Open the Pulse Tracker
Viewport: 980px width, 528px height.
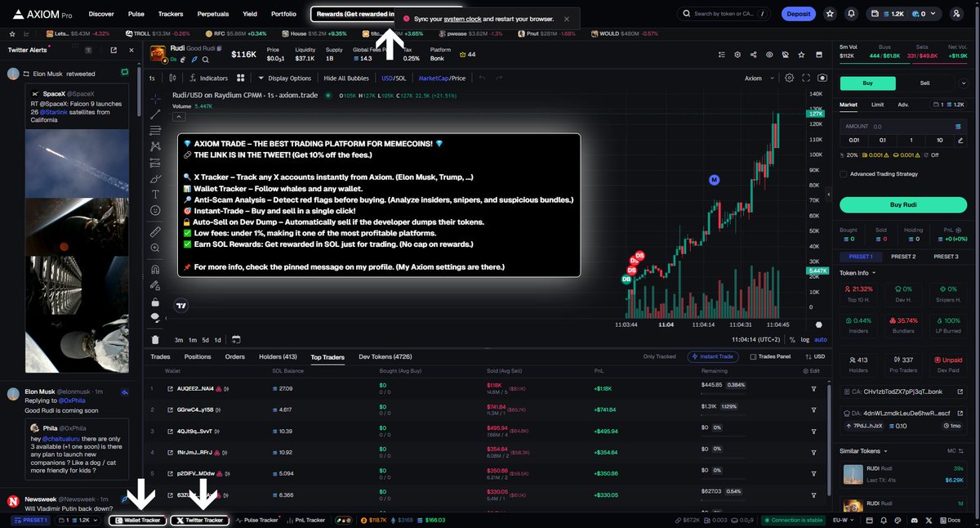pos(256,520)
